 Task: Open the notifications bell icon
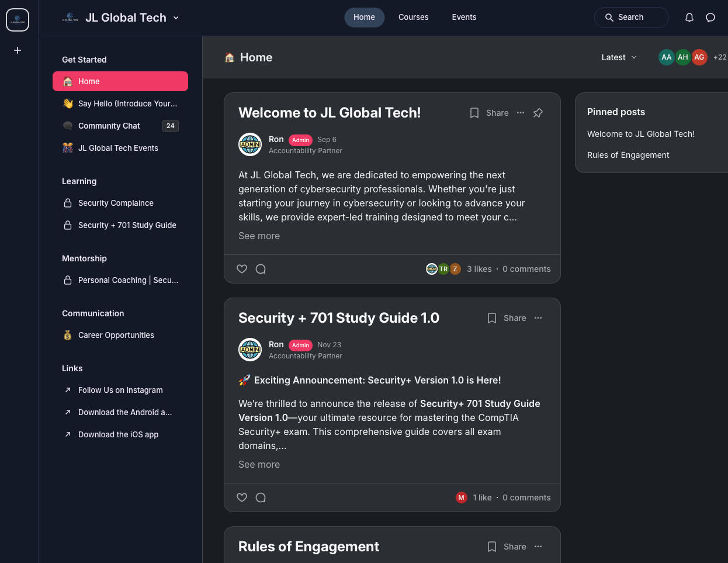(x=689, y=18)
